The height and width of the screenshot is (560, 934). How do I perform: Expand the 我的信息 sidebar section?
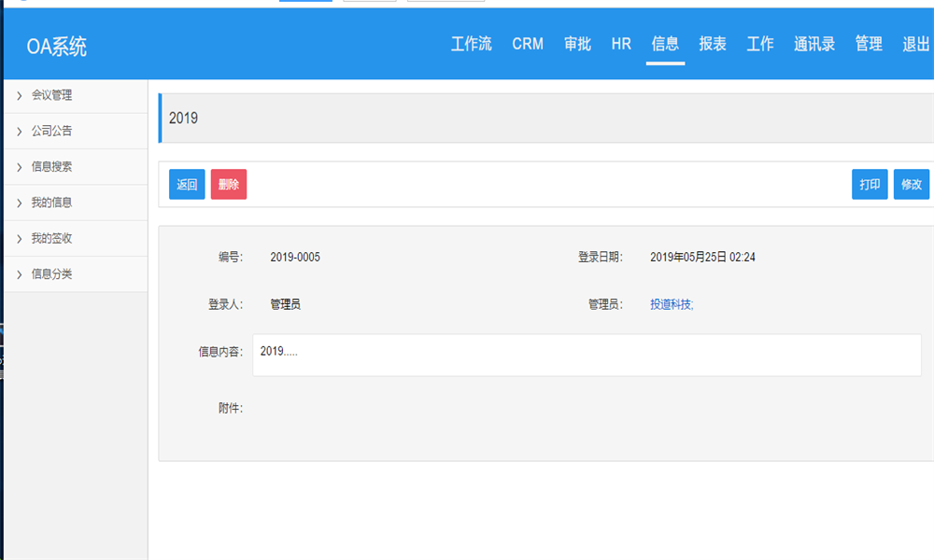coord(51,203)
